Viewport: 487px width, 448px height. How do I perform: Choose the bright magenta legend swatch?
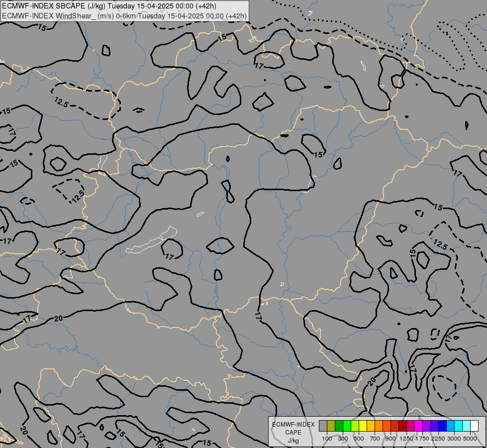click(419, 426)
